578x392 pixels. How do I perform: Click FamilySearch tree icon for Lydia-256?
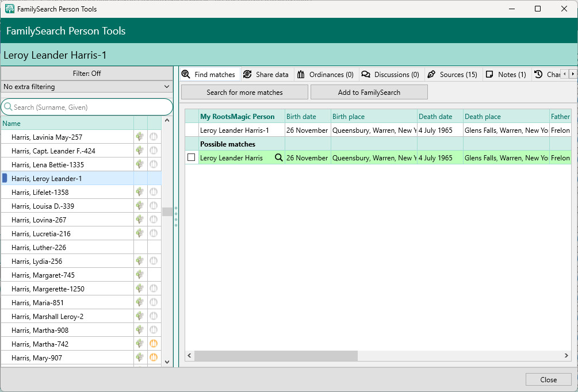point(140,261)
